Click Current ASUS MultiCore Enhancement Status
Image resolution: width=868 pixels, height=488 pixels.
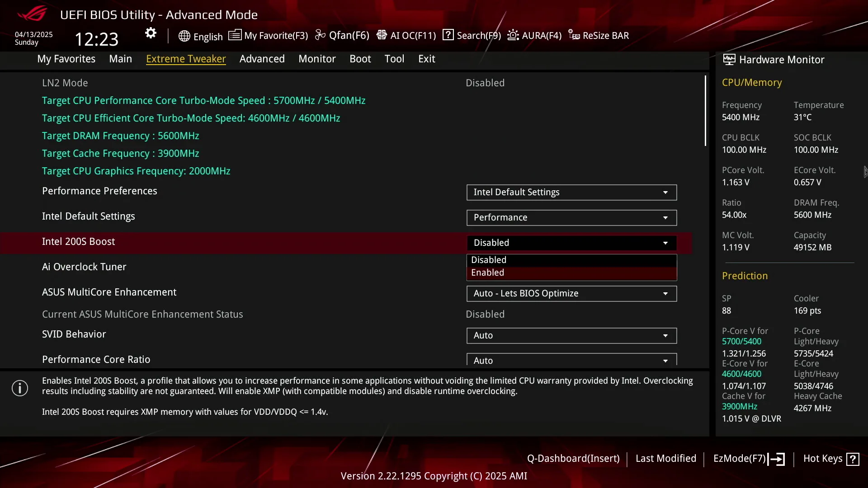point(142,314)
